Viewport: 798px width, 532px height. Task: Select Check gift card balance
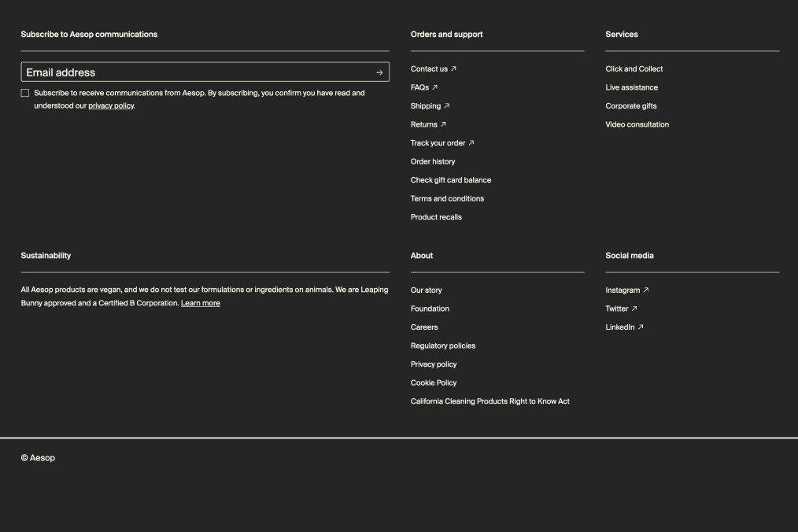click(x=450, y=179)
